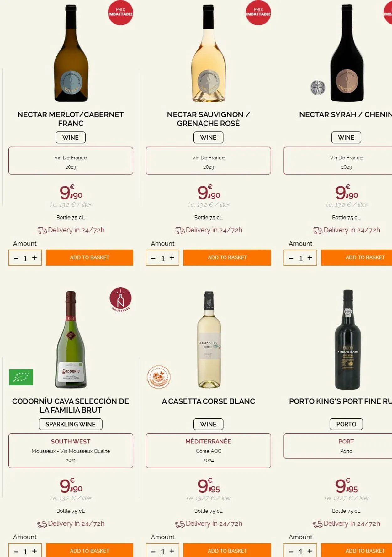
Task: Increase quantity for Nectar Merlot/Cabernet Franc
Action: coord(34,257)
